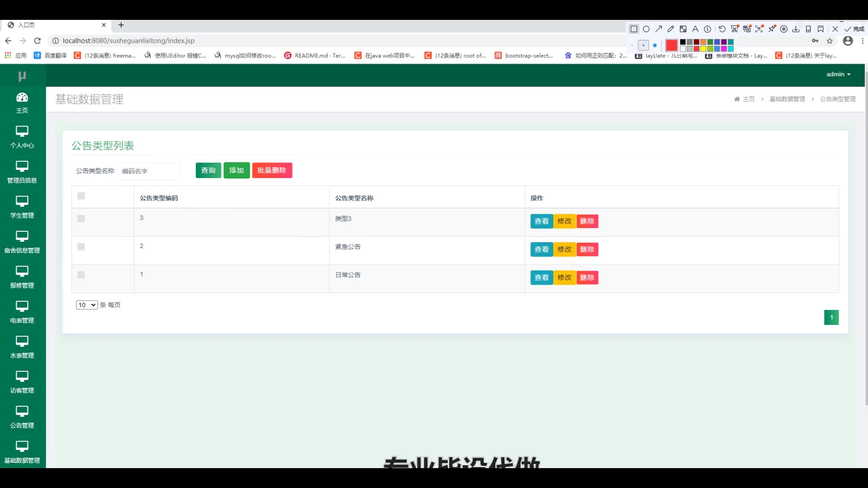
Task: Open the rows-per-page dropdown showing 10
Action: click(x=86, y=305)
